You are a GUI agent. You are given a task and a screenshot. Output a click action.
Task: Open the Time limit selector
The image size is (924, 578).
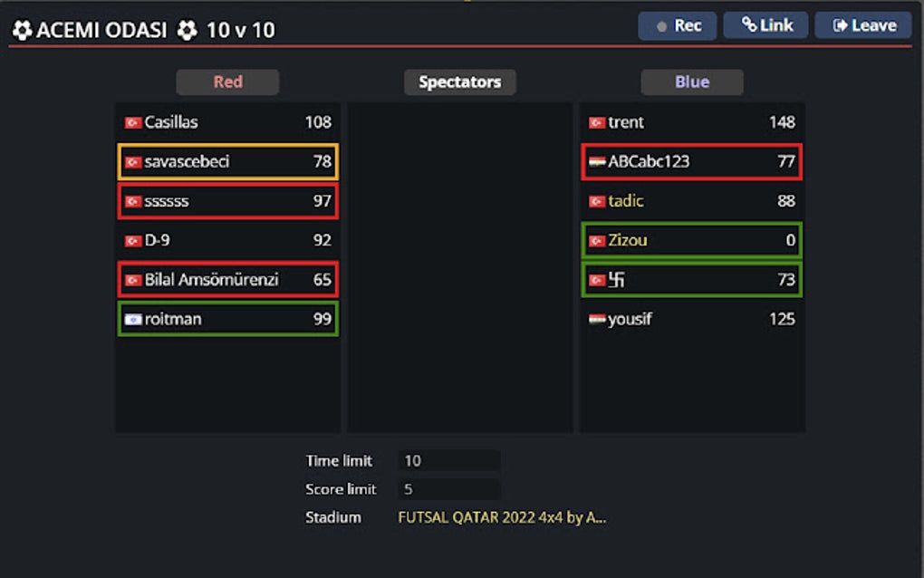tap(449, 461)
